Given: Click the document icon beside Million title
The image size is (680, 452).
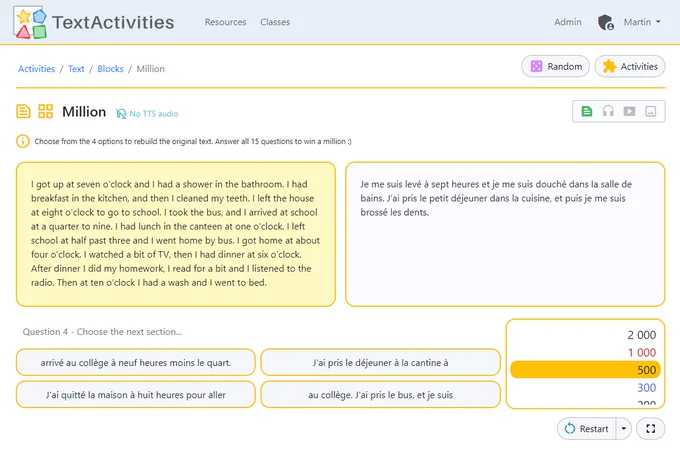Looking at the screenshot, I should click(23, 111).
